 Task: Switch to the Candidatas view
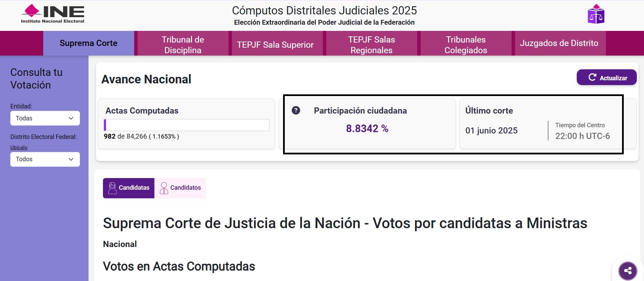129,188
